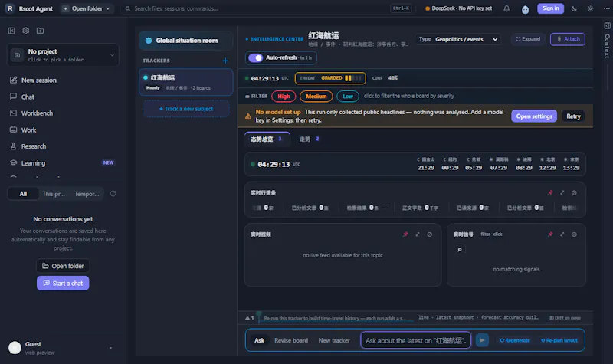Open Research in the sidebar
The height and width of the screenshot is (364, 613).
pos(63,146)
